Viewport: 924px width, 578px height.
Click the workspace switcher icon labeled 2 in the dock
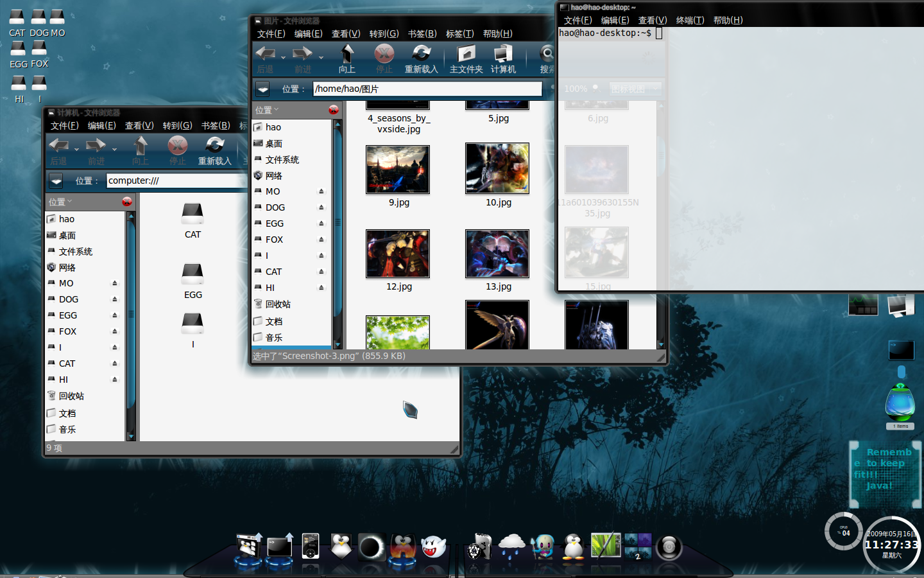[x=638, y=547]
